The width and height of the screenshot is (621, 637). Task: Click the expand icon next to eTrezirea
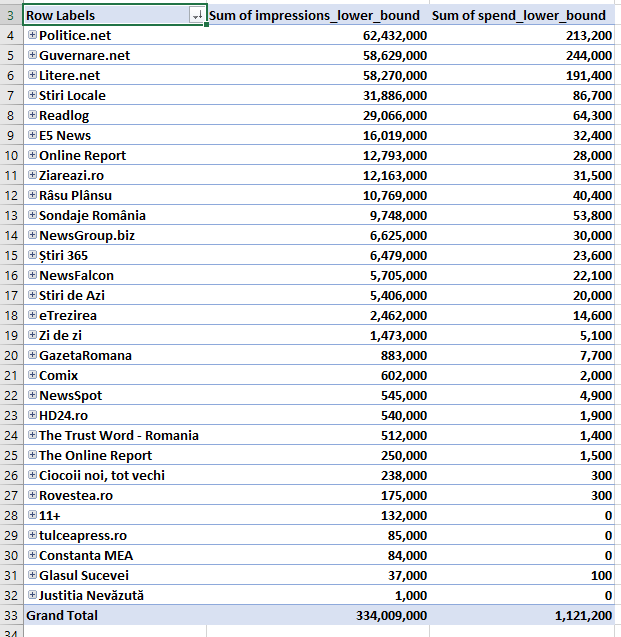point(32,315)
